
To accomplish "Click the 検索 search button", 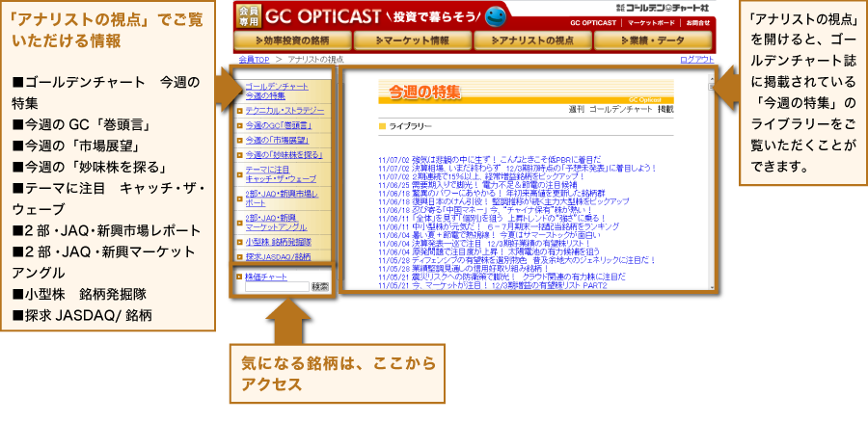I will [319, 286].
